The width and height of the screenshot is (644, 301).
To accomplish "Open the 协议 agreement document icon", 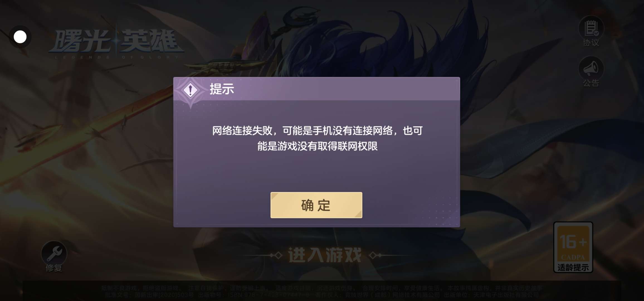I will click(x=591, y=28).
